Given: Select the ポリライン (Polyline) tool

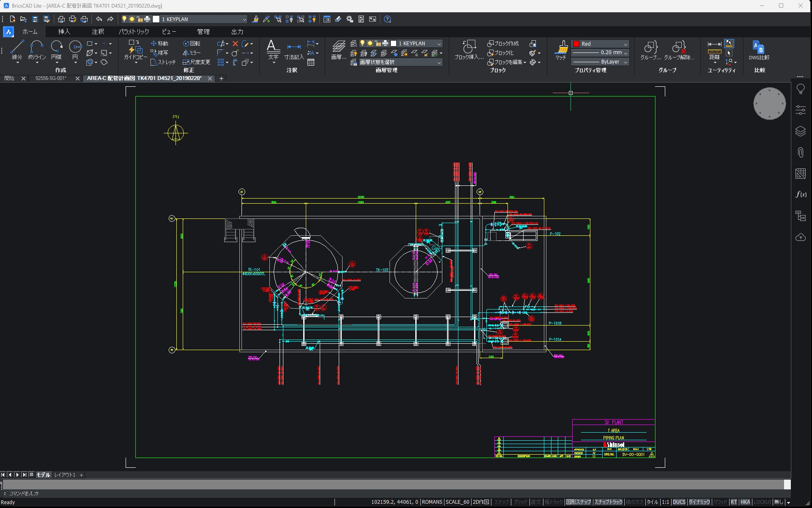Looking at the screenshot, I should (x=37, y=50).
